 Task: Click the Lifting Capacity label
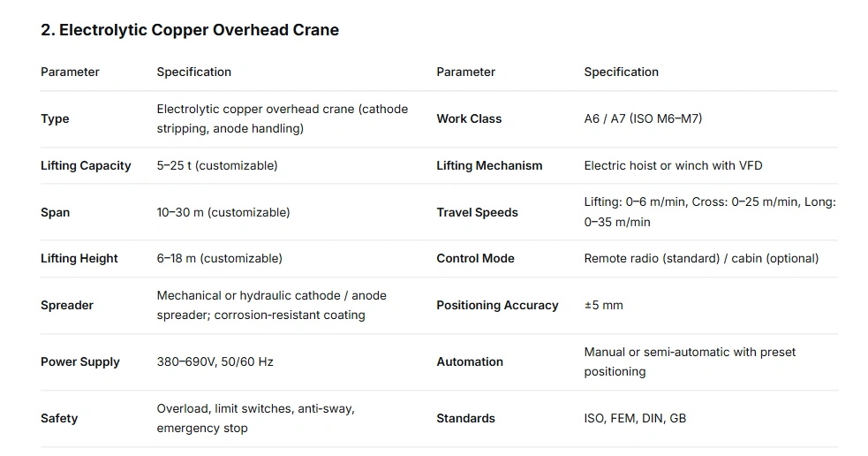(x=86, y=165)
